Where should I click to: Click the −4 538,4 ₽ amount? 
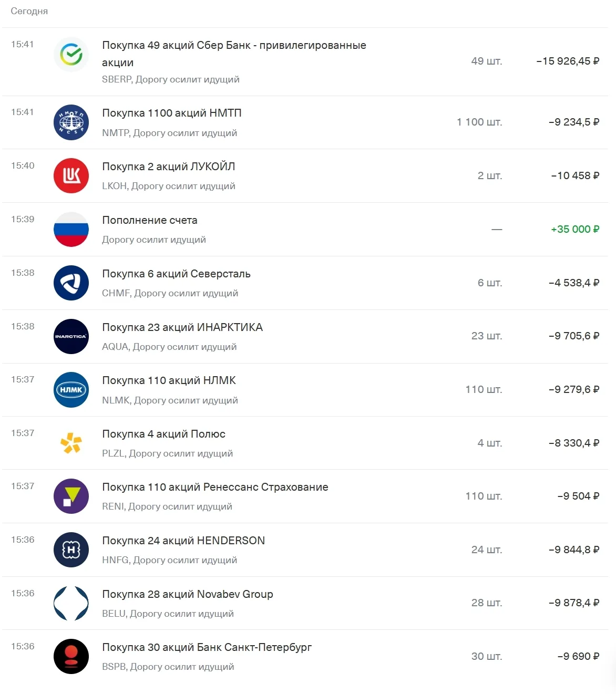pos(574,283)
